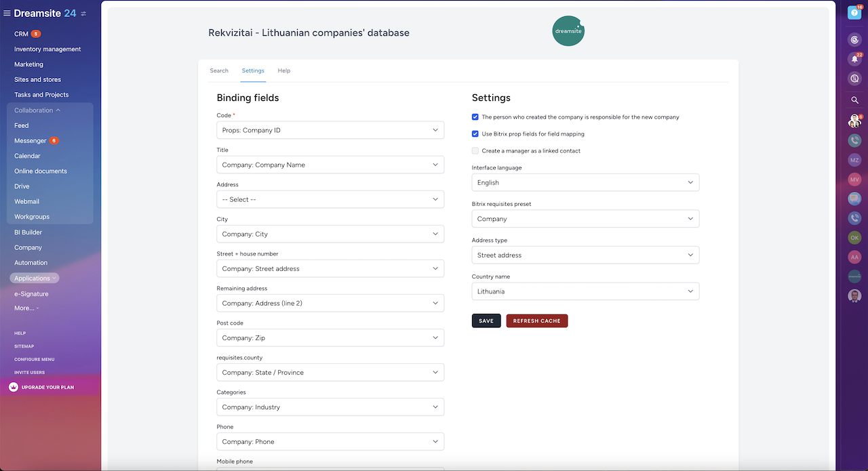Open the Interface language dropdown
Screen dimensions: 868x471
pyautogui.click(x=585, y=182)
